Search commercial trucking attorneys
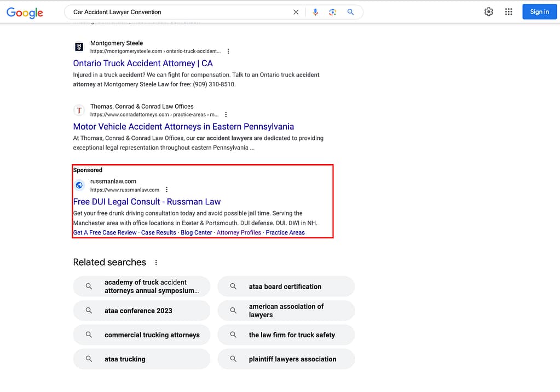The height and width of the screenshot is (392, 560). [x=142, y=335]
